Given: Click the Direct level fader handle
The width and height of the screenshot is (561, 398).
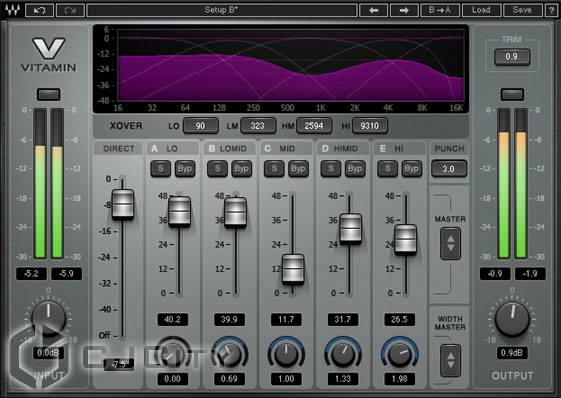Looking at the screenshot, I should point(123,204).
